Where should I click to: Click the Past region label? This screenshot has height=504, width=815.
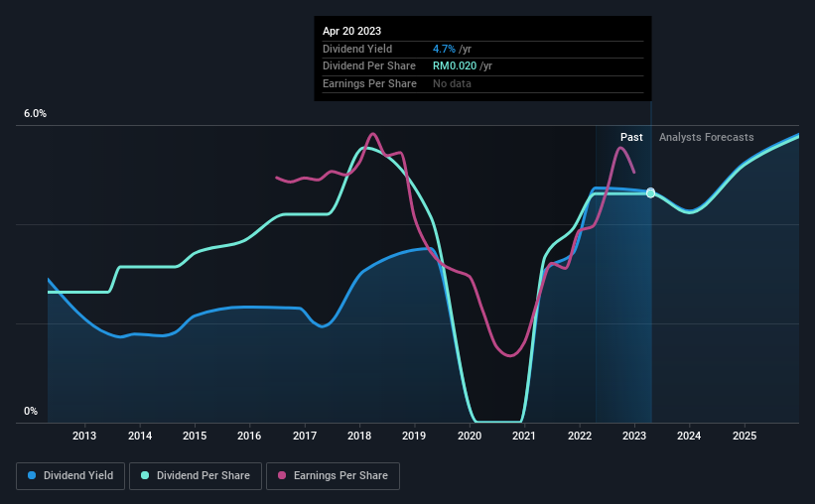(631, 137)
